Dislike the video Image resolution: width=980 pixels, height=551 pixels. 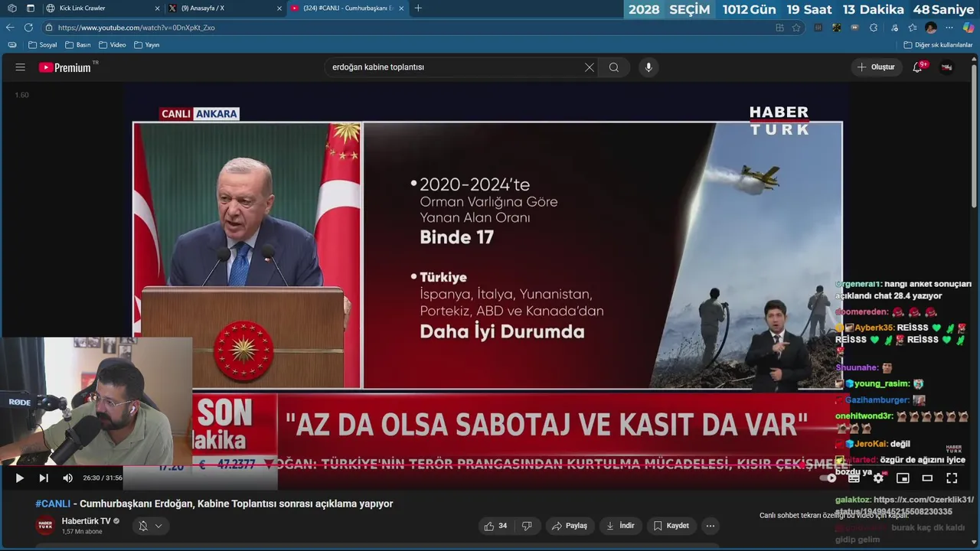pos(527,526)
